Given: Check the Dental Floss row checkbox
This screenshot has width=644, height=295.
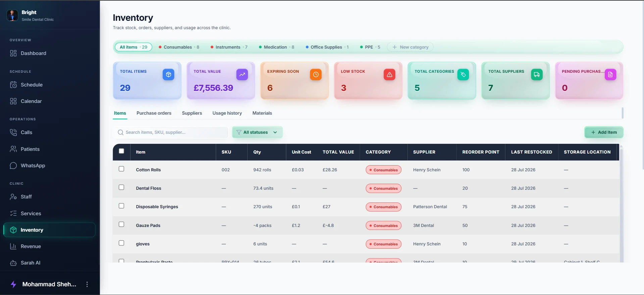Looking at the screenshot, I should click(121, 187).
